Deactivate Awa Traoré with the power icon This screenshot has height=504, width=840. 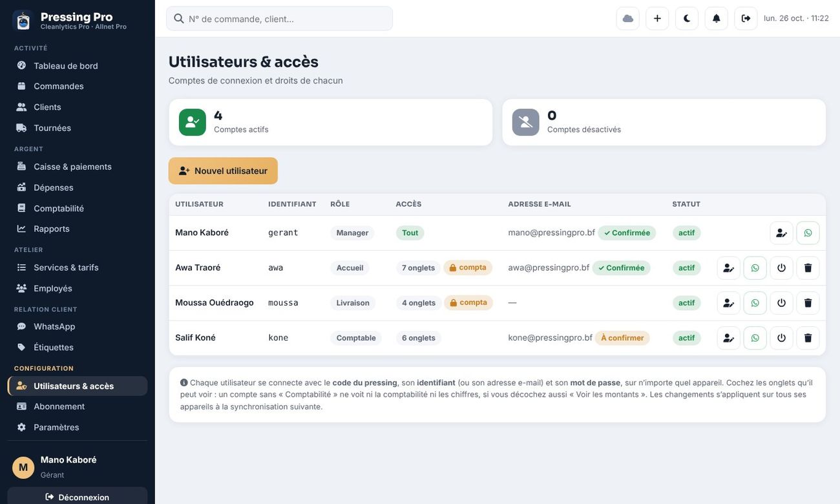click(x=781, y=268)
